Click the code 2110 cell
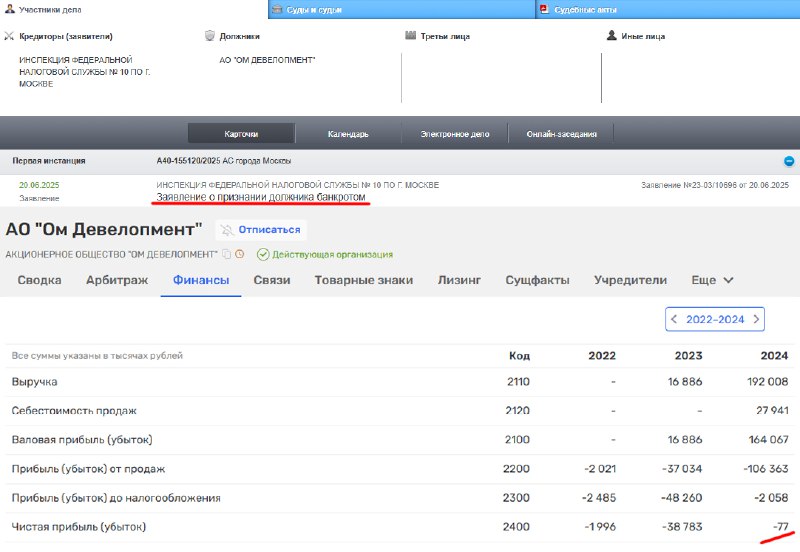The width and height of the screenshot is (800, 552). [x=518, y=382]
